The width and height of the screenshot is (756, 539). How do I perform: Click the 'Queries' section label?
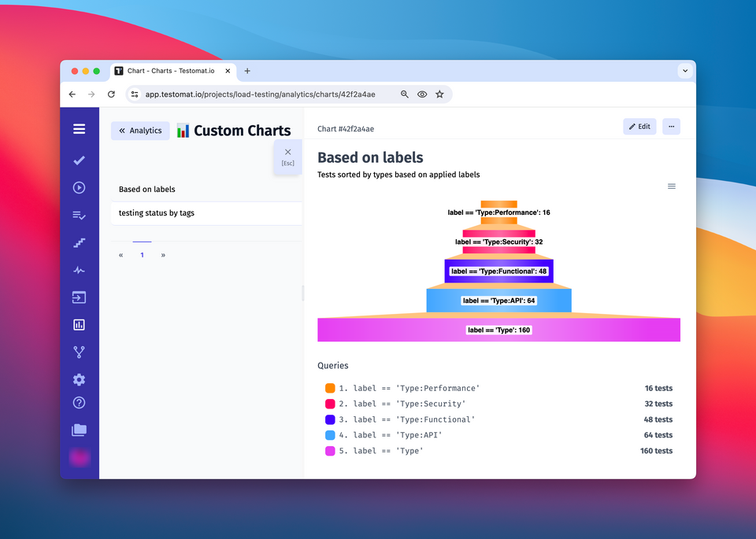point(332,366)
